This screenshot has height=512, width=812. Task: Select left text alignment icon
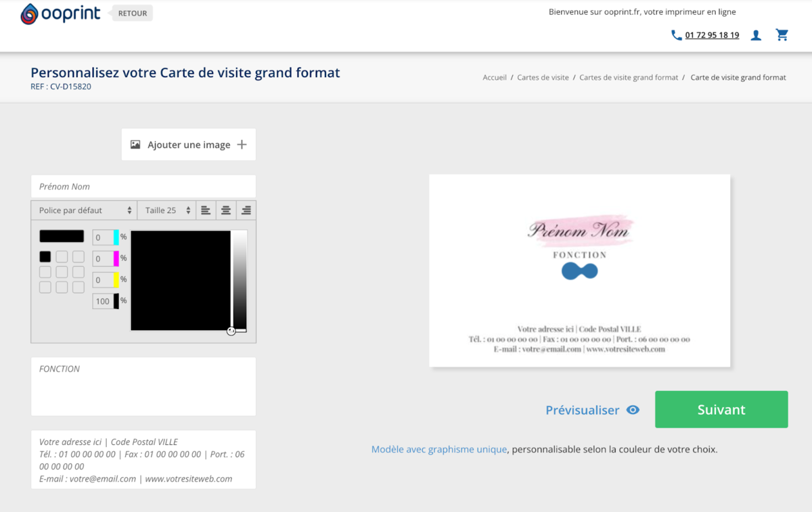[206, 210]
